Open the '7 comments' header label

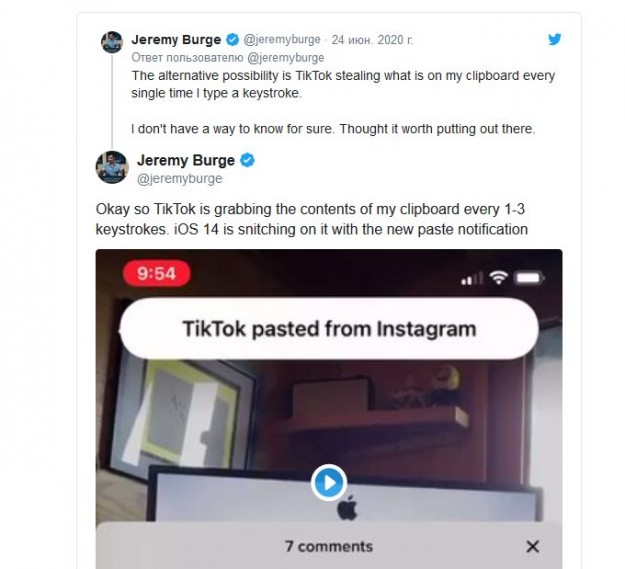[x=329, y=546]
